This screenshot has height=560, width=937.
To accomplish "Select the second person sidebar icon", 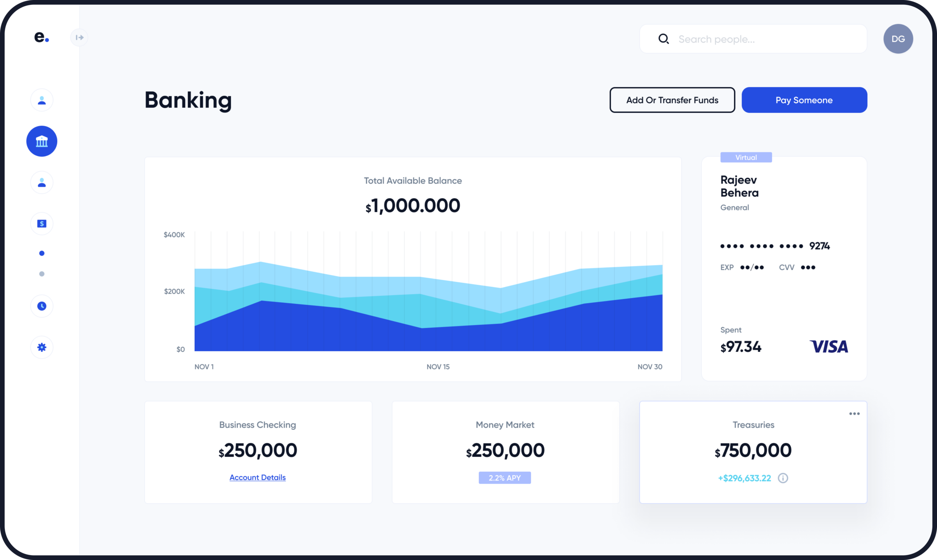I will tap(42, 182).
